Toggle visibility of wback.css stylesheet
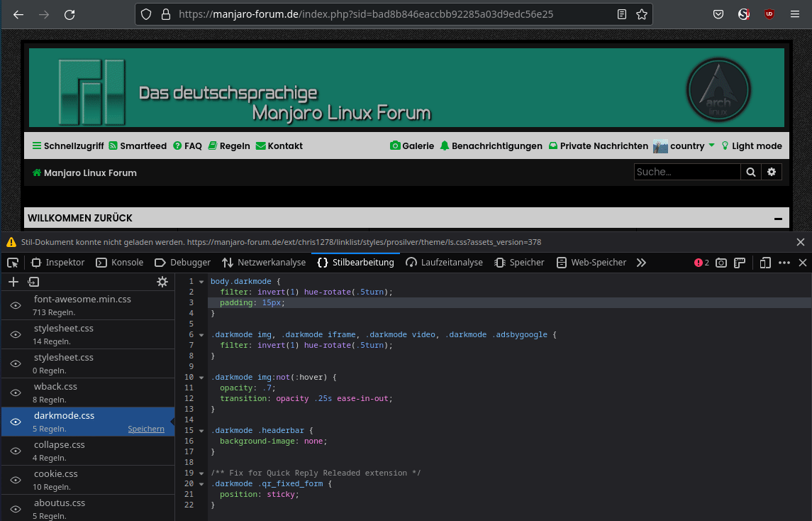 coord(16,393)
